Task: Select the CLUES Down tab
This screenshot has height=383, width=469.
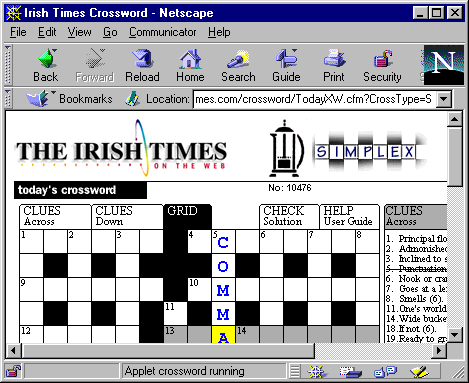Action: click(127, 216)
